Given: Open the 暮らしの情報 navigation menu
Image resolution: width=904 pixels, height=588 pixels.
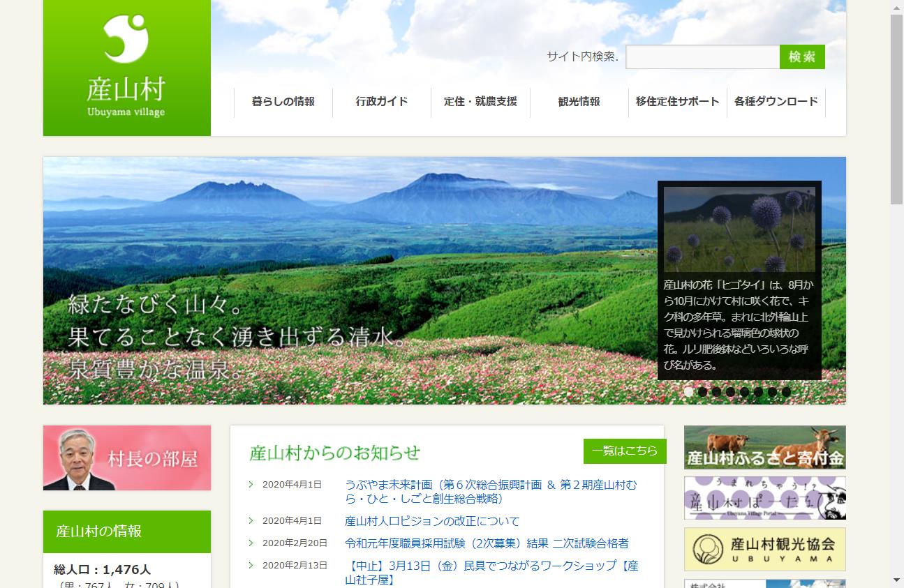Looking at the screenshot, I should click(283, 103).
